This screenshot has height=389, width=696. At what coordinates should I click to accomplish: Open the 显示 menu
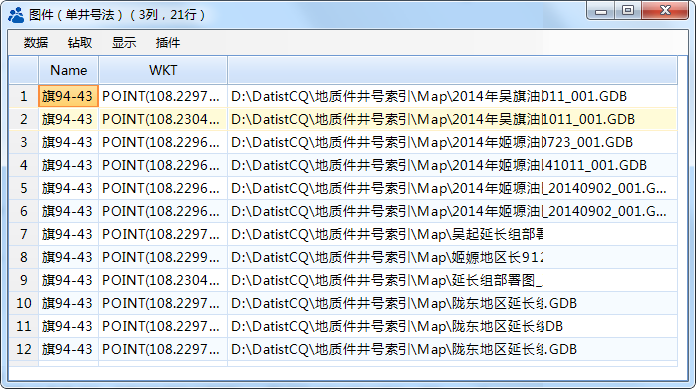point(124,43)
